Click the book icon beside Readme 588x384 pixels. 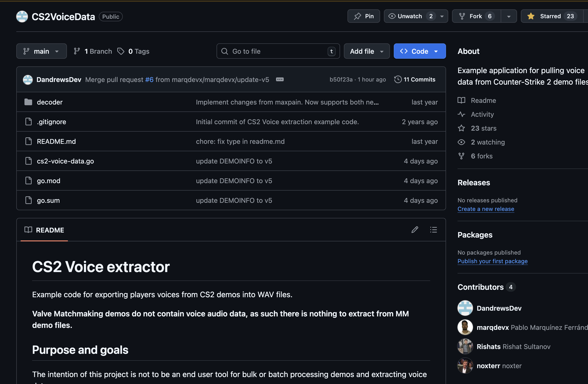click(x=461, y=100)
